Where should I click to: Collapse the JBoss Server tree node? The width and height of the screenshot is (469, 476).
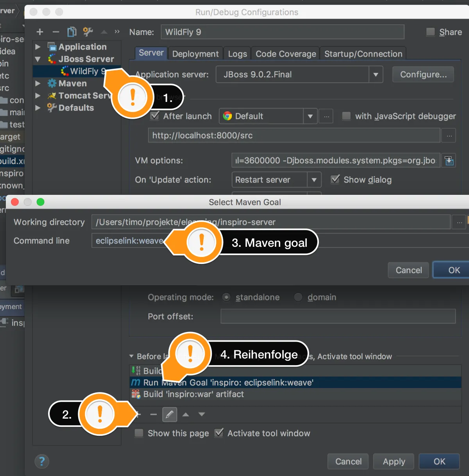pyautogui.click(x=38, y=59)
